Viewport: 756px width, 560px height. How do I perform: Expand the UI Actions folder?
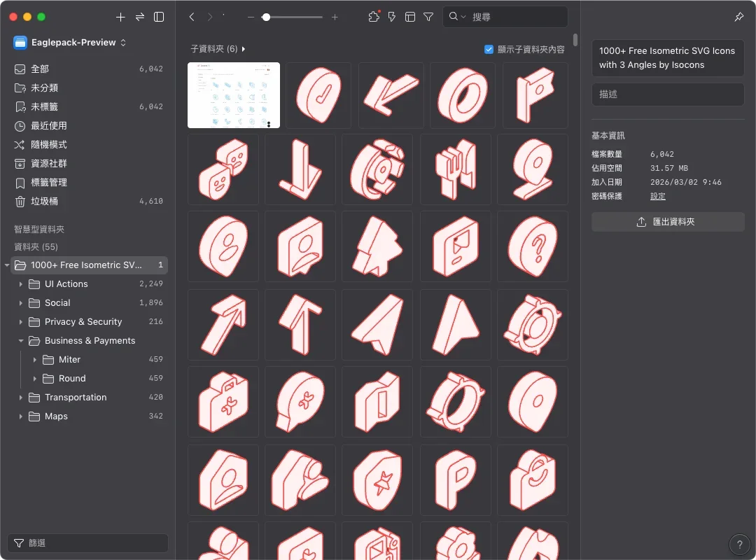pos(20,284)
